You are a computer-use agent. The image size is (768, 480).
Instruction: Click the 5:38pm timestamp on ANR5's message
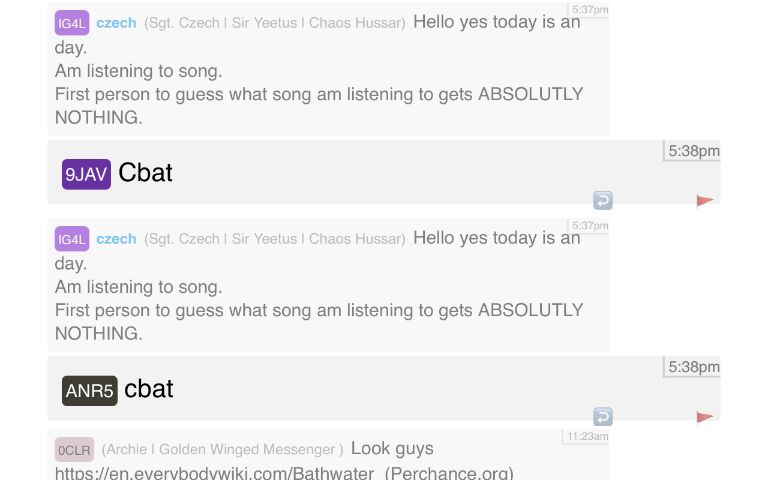tap(693, 367)
